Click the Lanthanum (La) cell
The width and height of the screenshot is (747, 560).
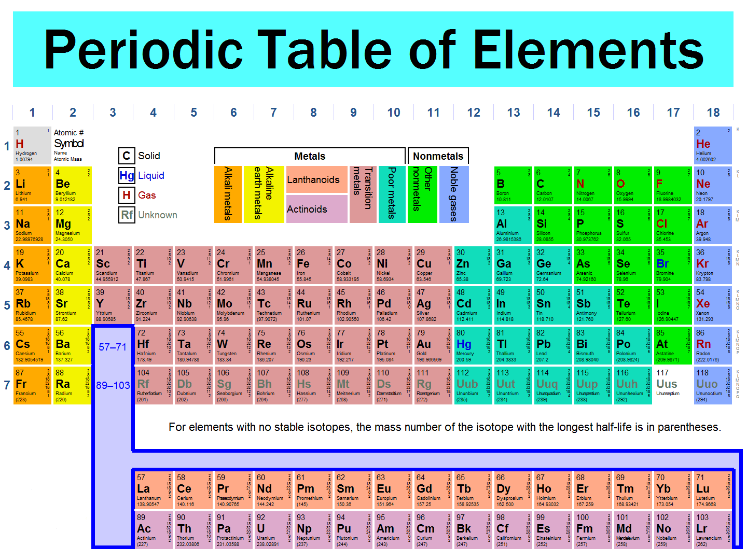153,490
